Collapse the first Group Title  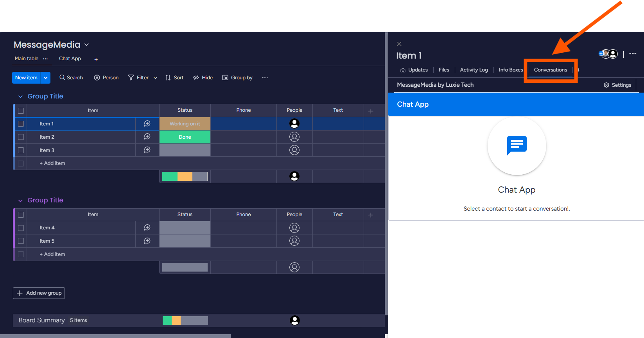pos(20,97)
